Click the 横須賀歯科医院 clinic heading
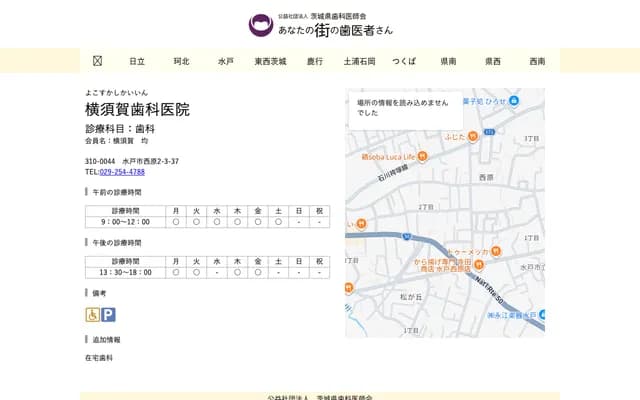Screen dimensions: 640x400 pyautogui.click(x=137, y=109)
